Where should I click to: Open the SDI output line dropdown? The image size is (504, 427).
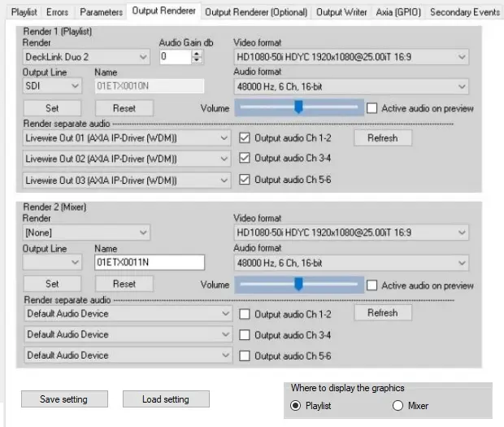pos(52,85)
